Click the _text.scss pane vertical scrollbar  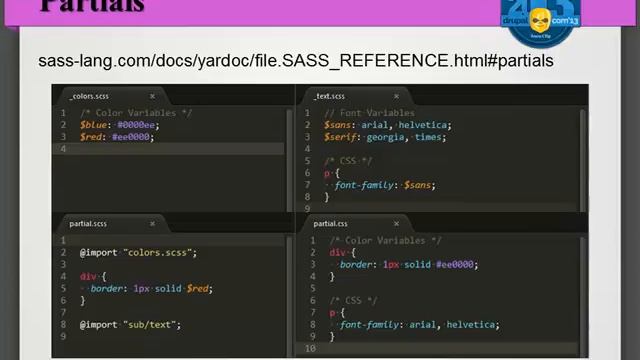point(583,160)
